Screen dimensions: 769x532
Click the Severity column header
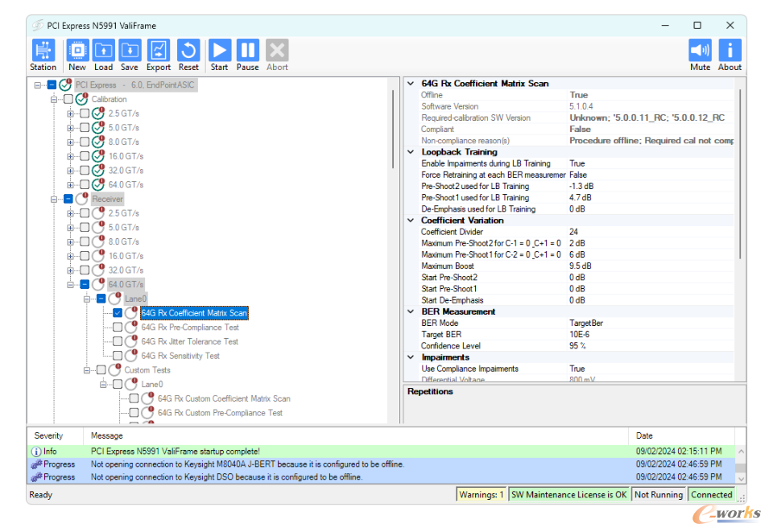[x=55, y=435]
